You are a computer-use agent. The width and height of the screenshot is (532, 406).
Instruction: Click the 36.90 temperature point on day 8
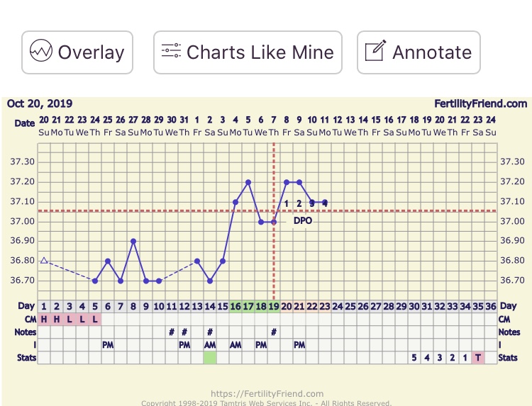coord(133,241)
